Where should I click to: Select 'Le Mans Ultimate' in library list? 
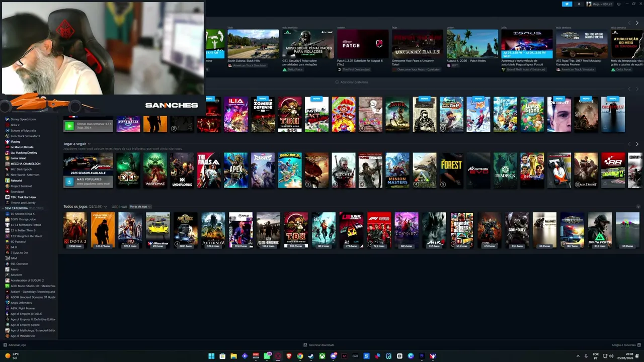(22, 147)
